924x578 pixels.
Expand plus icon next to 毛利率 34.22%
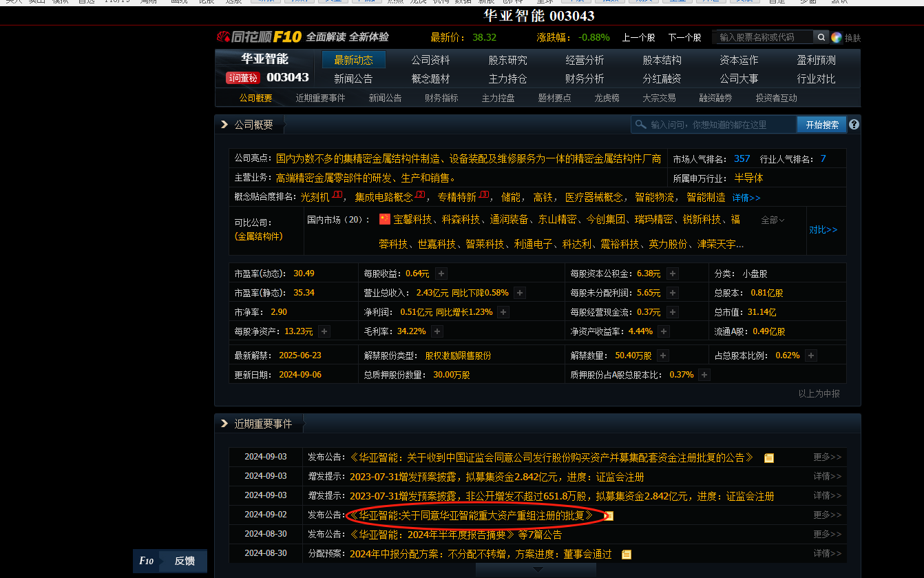437,331
